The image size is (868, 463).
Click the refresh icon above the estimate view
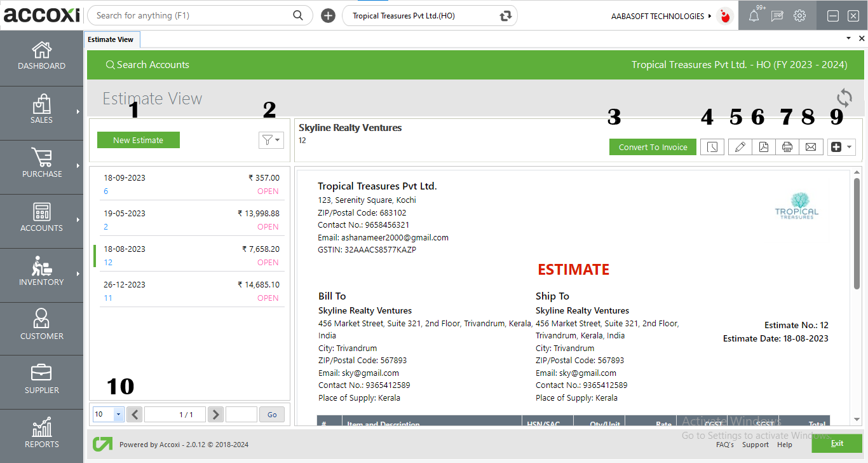coord(844,98)
